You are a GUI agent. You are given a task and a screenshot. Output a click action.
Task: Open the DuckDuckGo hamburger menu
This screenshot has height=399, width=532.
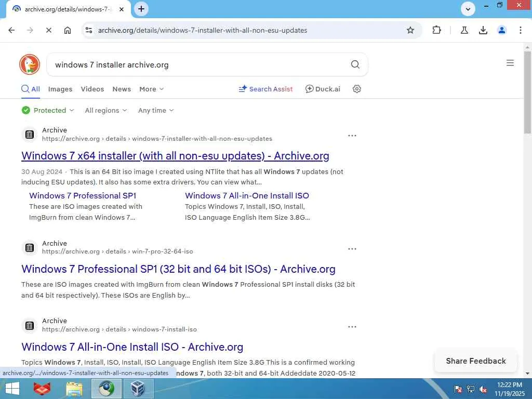[510, 63]
